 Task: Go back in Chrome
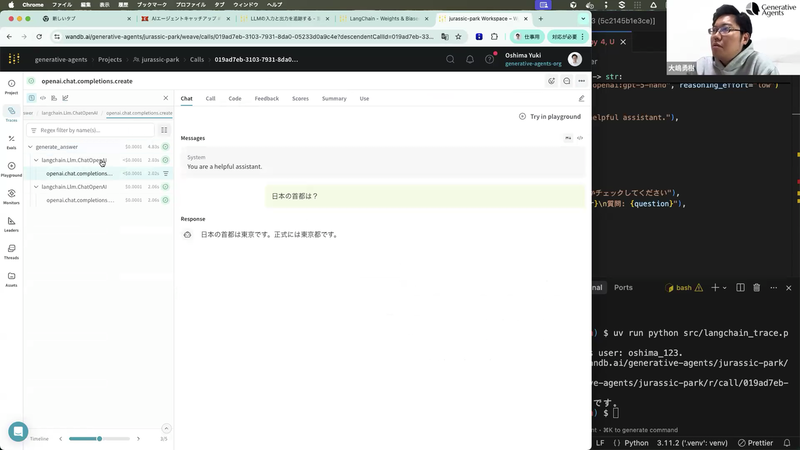tap(9, 37)
